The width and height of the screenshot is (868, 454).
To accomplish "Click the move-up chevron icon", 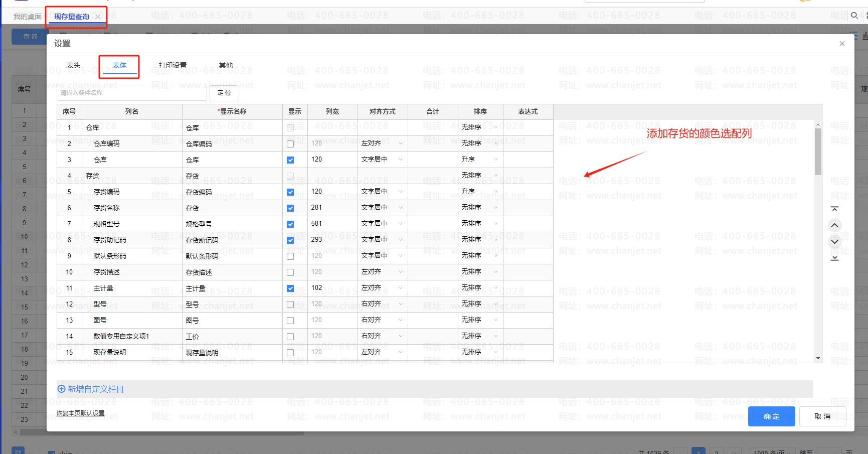I will point(834,225).
